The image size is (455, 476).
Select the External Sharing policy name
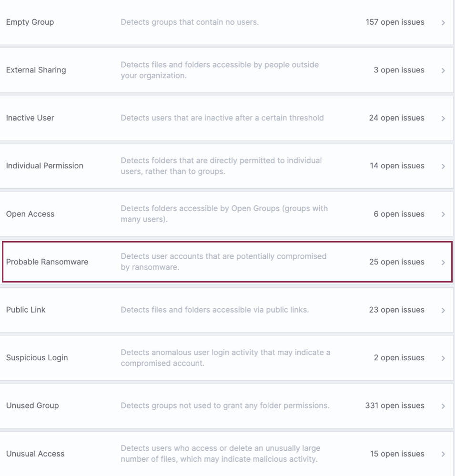pyautogui.click(x=36, y=70)
